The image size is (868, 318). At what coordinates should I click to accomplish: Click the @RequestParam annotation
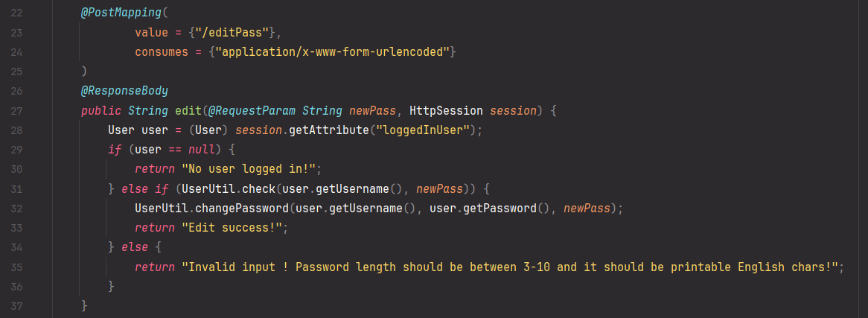click(x=252, y=111)
